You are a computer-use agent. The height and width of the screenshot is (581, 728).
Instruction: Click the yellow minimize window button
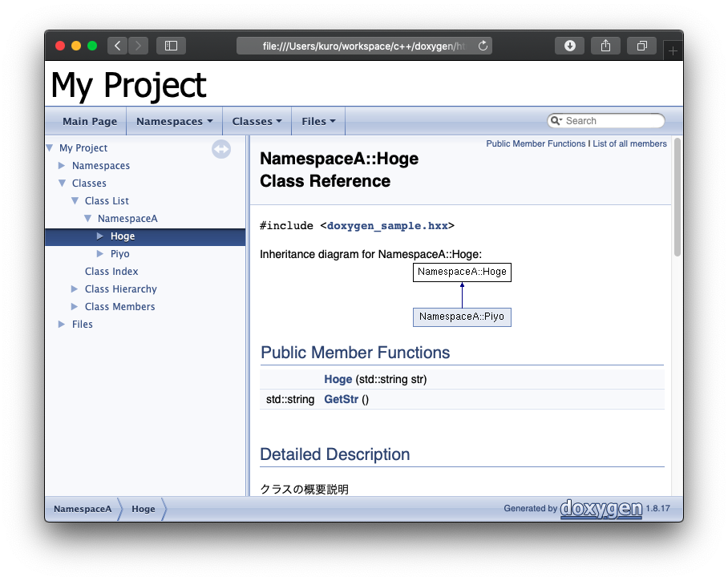pyautogui.click(x=76, y=46)
